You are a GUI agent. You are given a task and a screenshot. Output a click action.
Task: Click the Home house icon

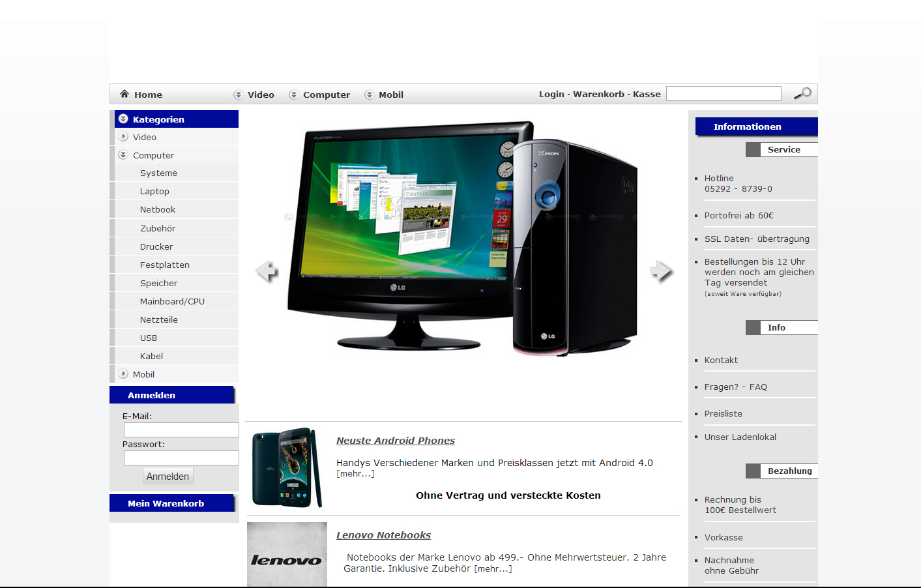124,94
